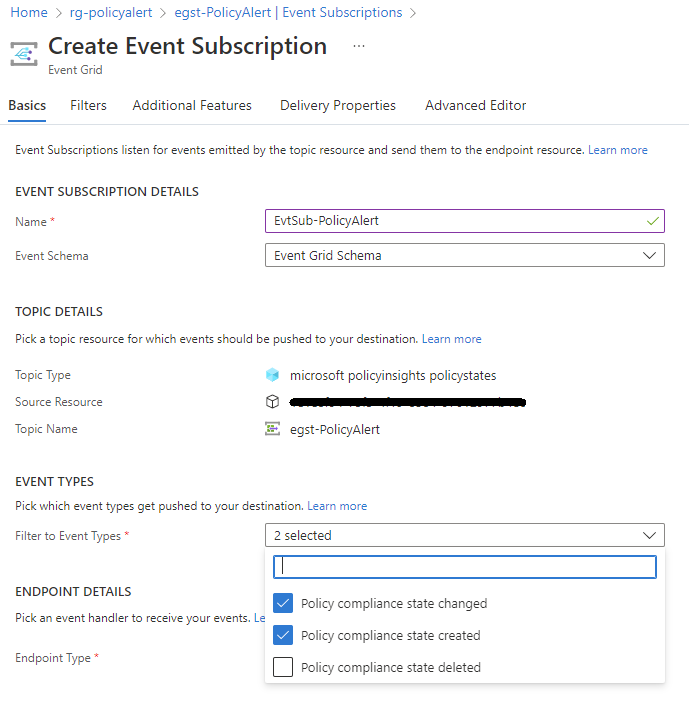The image size is (689, 707).
Task: Click Learn more about event subscriptions
Action: coord(618,150)
